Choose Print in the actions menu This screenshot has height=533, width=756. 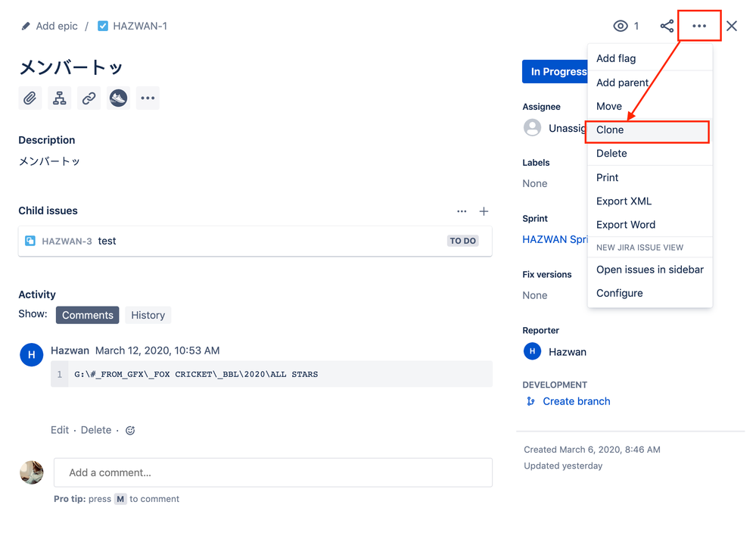(x=649, y=177)
